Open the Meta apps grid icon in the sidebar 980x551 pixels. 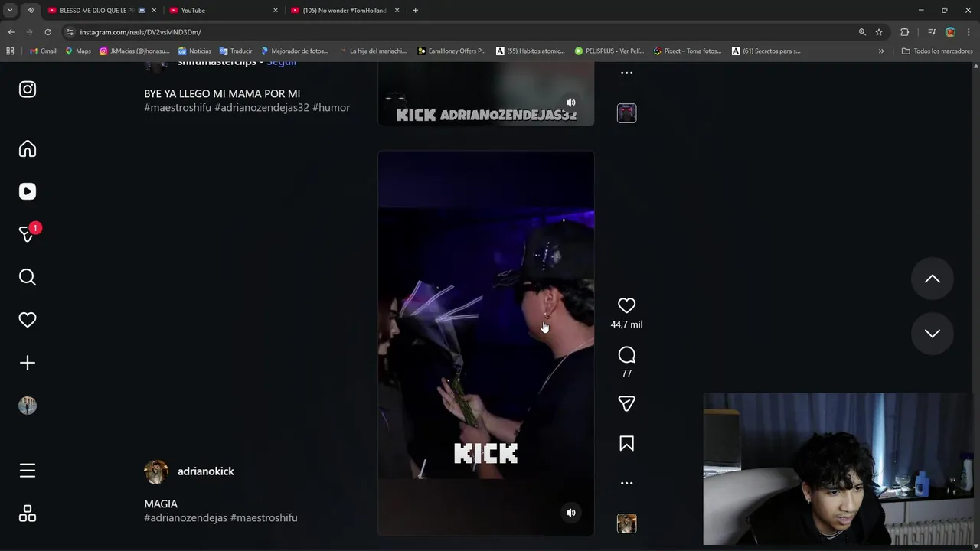pyautogui.click(x=28, y=514)
